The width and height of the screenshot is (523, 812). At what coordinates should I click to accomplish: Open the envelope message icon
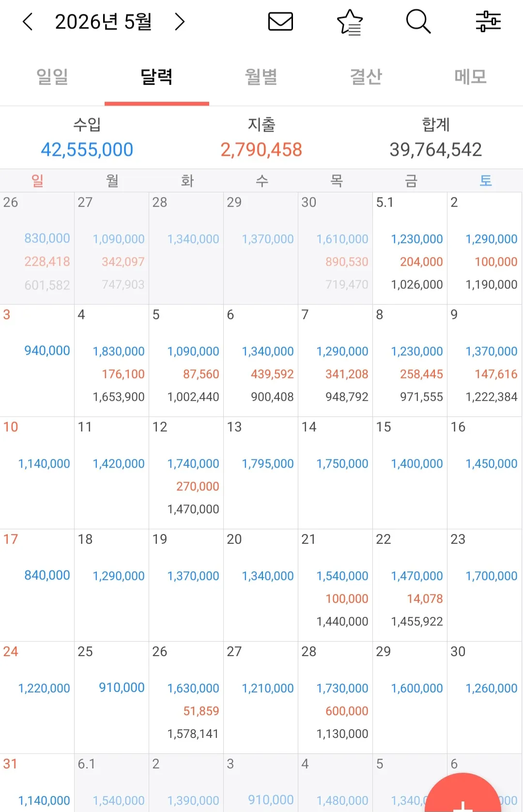click(x=280, y=22)
